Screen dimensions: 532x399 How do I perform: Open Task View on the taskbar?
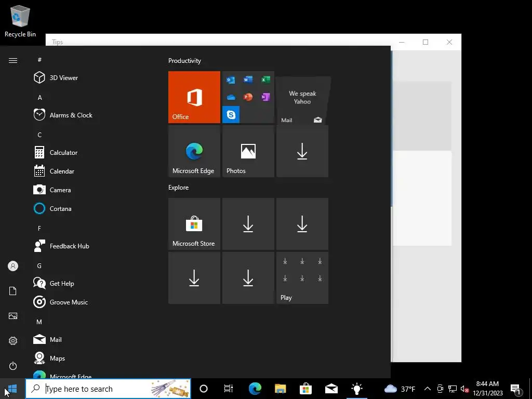tap(229, 389)
